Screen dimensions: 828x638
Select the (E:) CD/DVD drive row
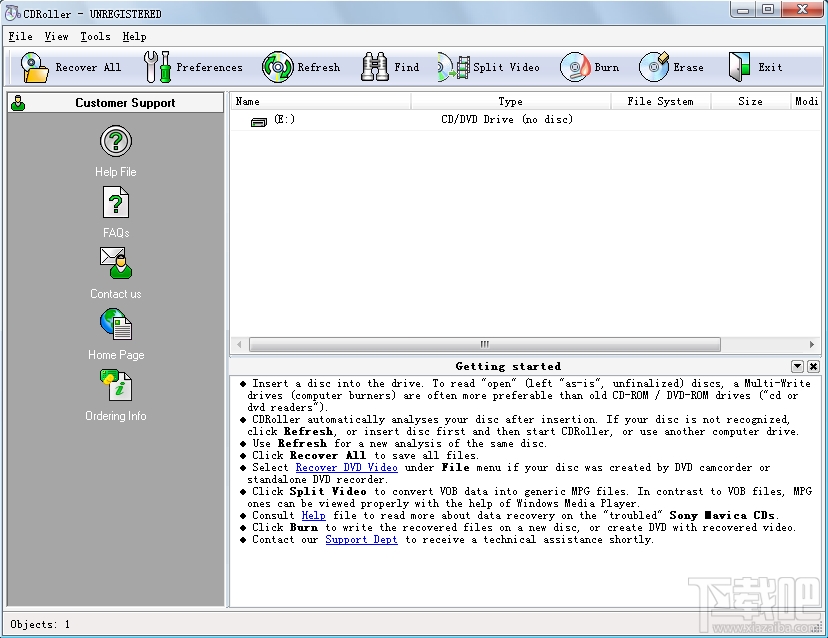[284, 120]
